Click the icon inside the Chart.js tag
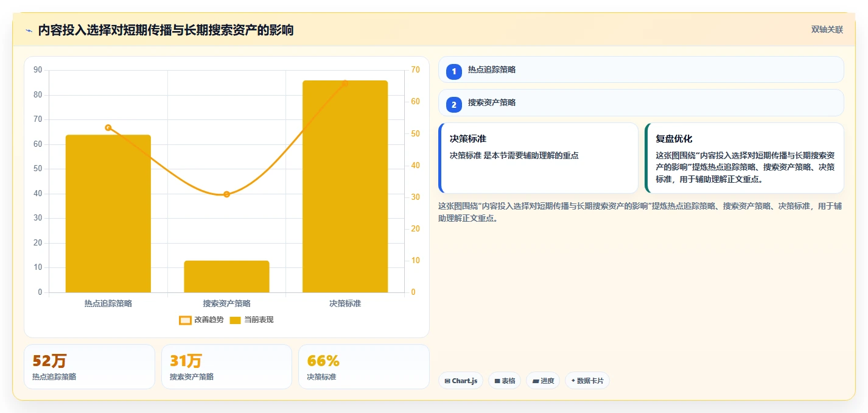Image resolution: width=868 pixels, height=413 pixels. 447,381
